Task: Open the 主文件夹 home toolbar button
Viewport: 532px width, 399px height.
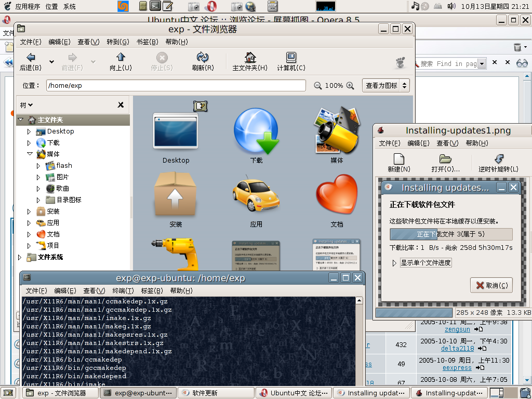Action: (250, 62)
